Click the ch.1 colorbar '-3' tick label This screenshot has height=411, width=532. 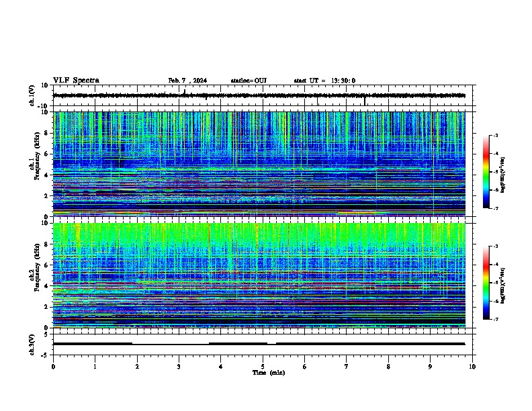[x=495, y=135]
